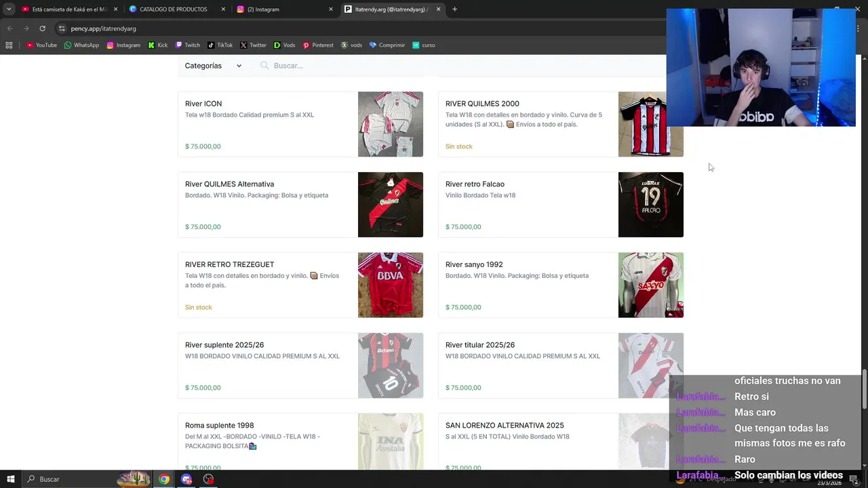
Task: Expand the Categorías dropdown
Action: coord(213,66)
